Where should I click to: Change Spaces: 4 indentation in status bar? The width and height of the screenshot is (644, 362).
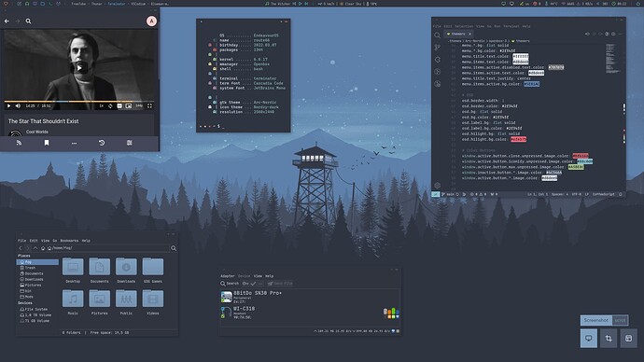[560, 195]
